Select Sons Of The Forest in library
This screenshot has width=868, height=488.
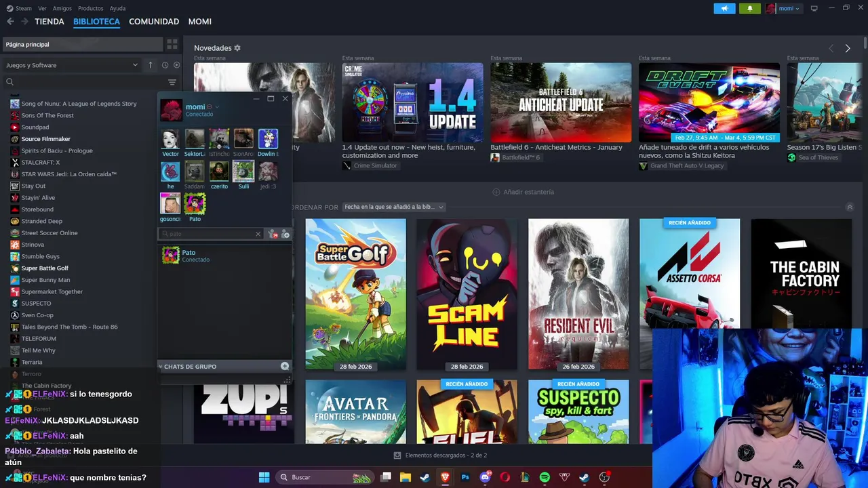click(47, 115)
